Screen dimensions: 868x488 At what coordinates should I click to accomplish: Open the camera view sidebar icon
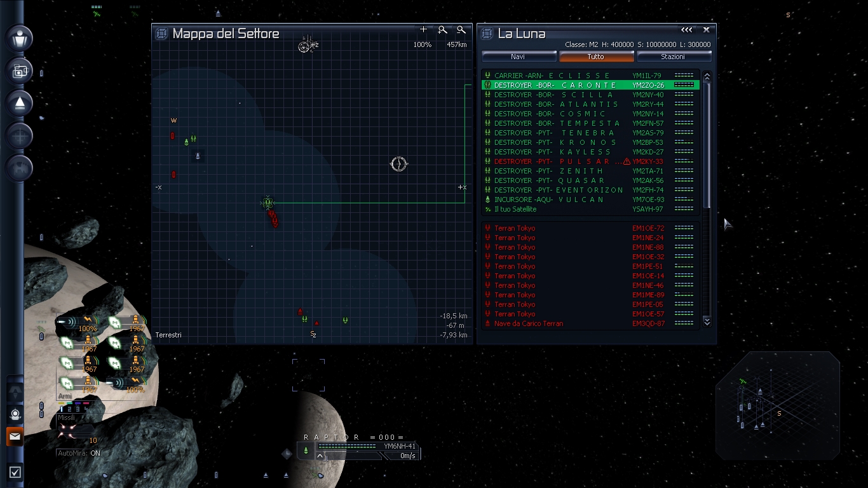(x=20, y=71)
